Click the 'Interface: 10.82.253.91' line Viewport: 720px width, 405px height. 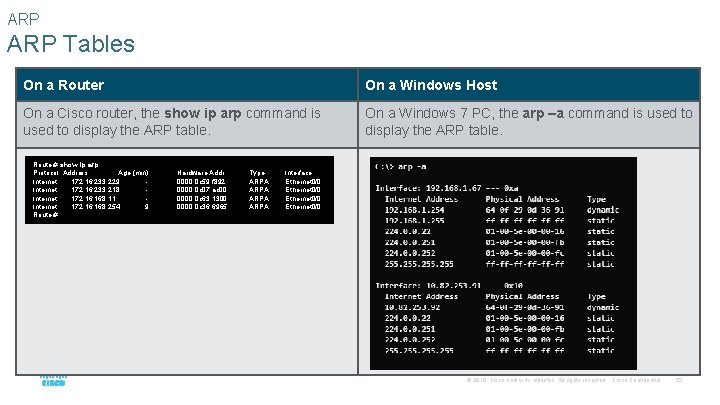[449, 286]
